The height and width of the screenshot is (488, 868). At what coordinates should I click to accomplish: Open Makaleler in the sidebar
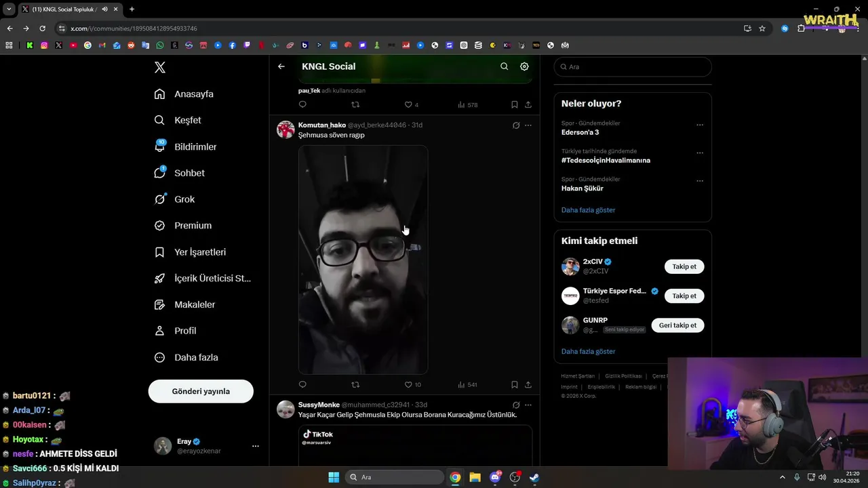184,305
